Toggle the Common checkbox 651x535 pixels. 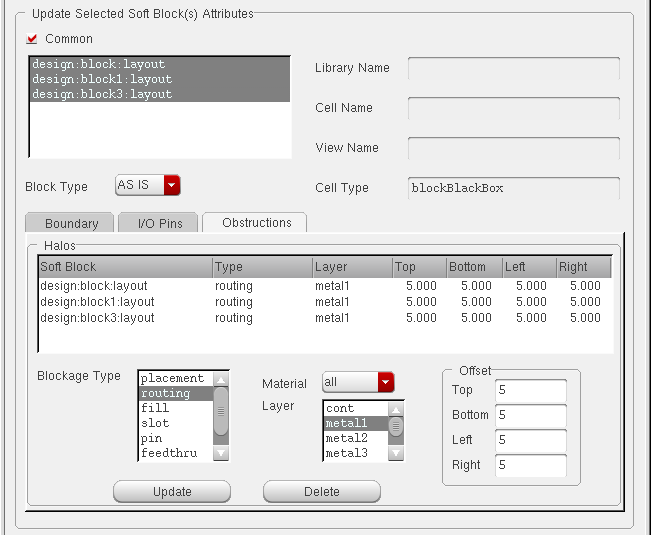pyautogui.click(x=32, y=39)
